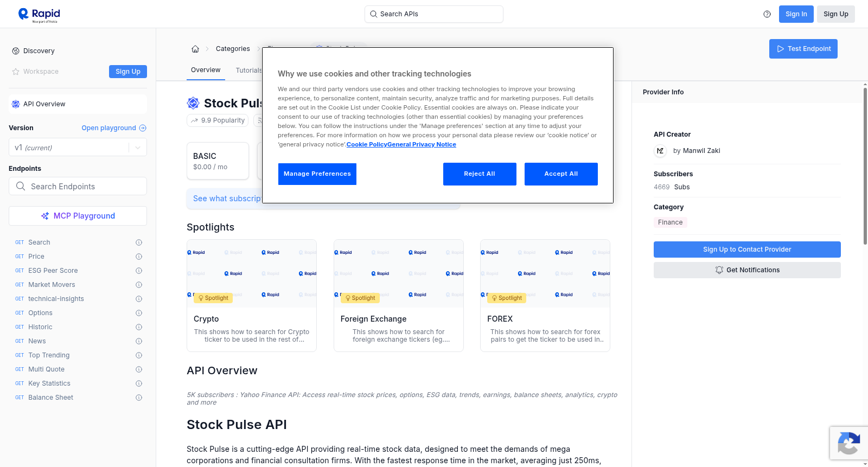Click the Workspace star icon
The height and width of the screenshot is (467, 868).
point(16,72)
